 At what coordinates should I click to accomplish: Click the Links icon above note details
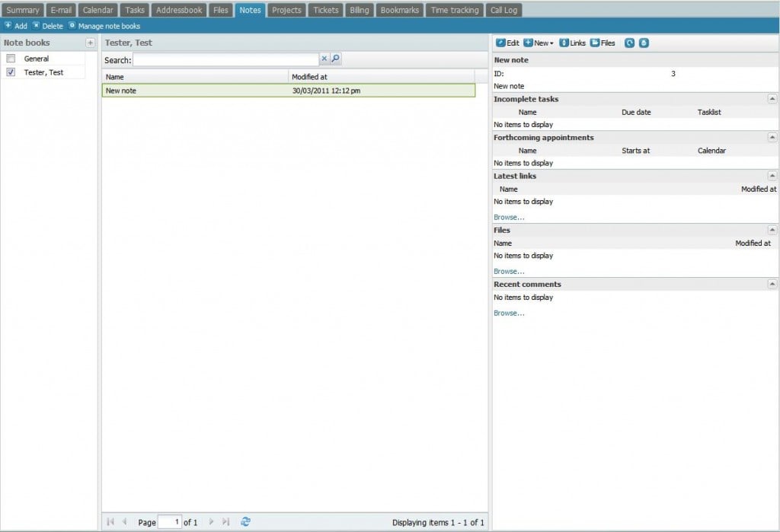573,43
